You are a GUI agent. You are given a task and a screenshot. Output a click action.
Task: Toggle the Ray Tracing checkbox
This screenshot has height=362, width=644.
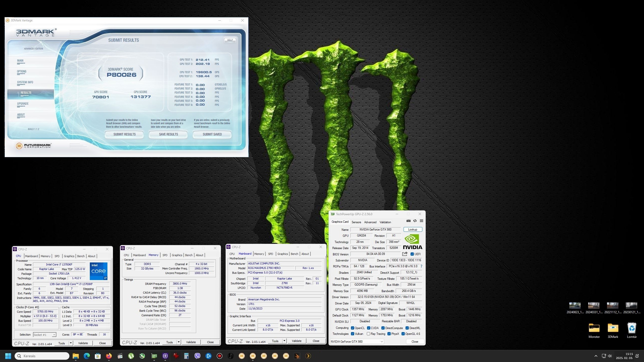tap(368, 334)
